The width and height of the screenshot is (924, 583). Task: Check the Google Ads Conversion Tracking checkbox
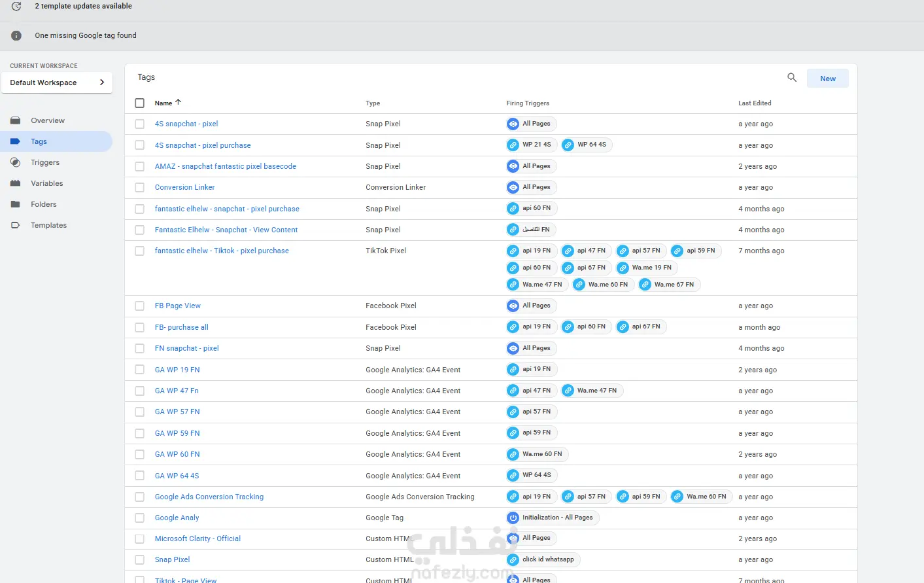coord(140,497)
